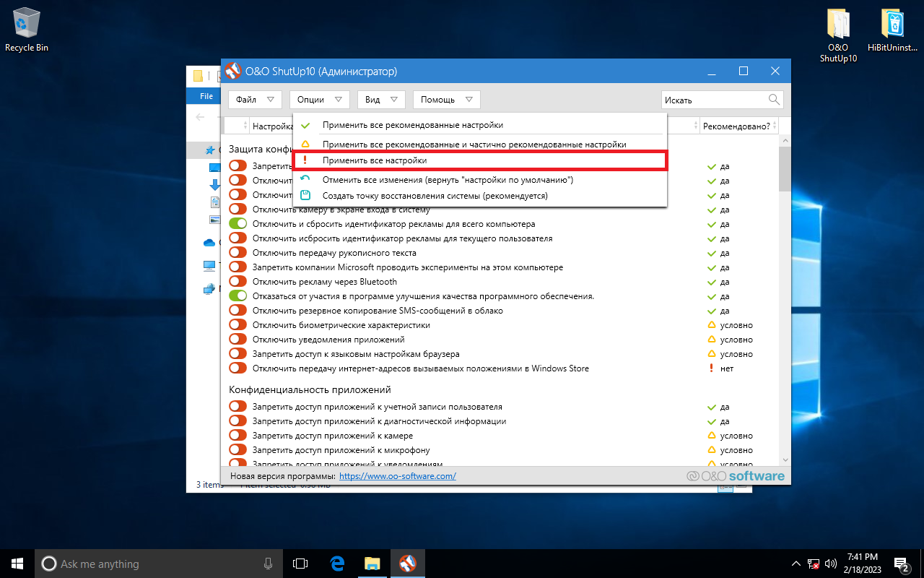Click the magnifier icon in the search box
The image size is (924, 578).
774,100
